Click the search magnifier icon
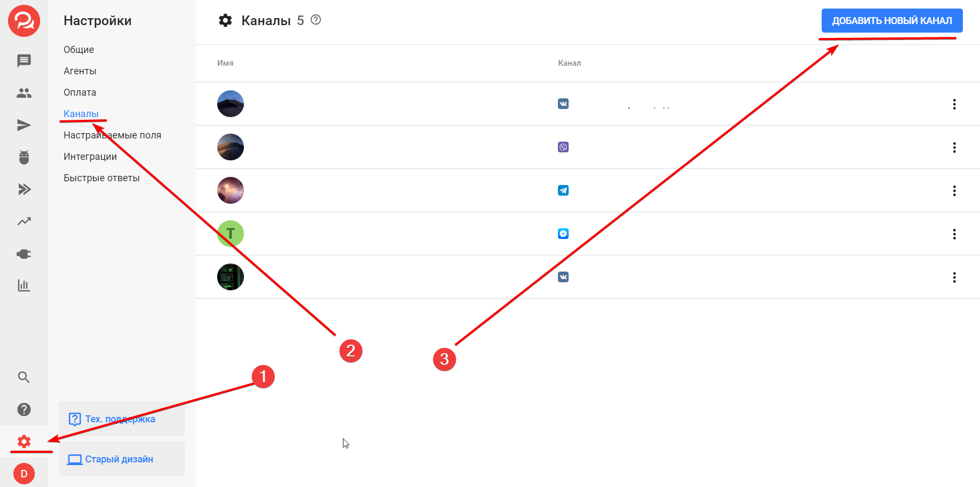This screenshot has height=487, width=980. [24, 377]
